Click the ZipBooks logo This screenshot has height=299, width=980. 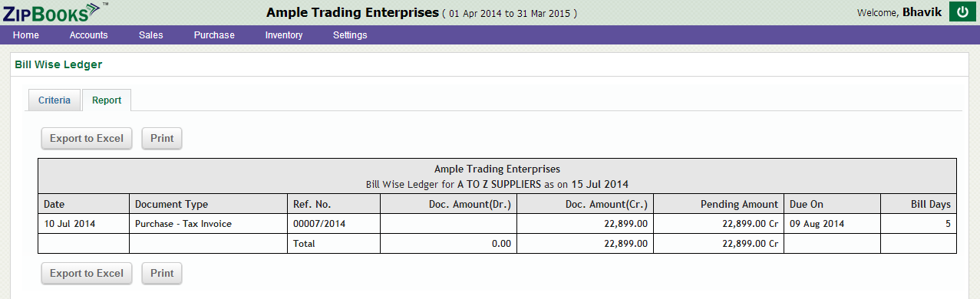coord(53,11)
